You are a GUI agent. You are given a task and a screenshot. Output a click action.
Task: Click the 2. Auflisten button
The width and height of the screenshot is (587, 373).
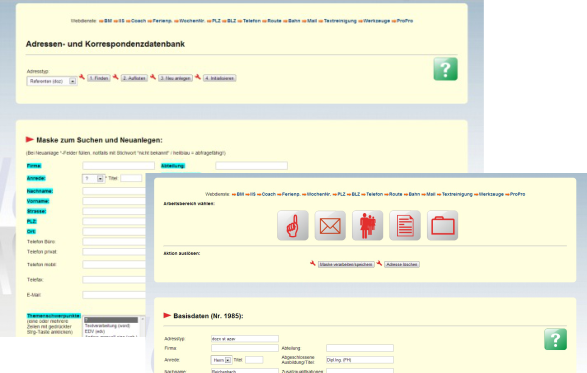(134, 78)
